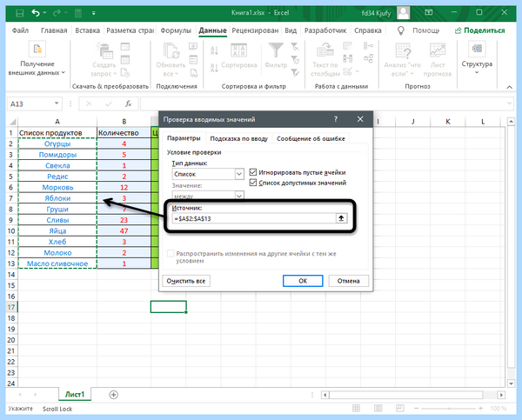Click the zoom slider in status bar

point(449,409)
